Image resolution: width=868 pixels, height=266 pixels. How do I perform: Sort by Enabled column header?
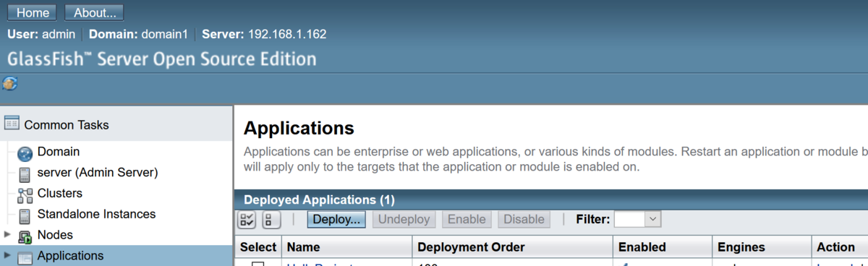(x=642, y=247)
